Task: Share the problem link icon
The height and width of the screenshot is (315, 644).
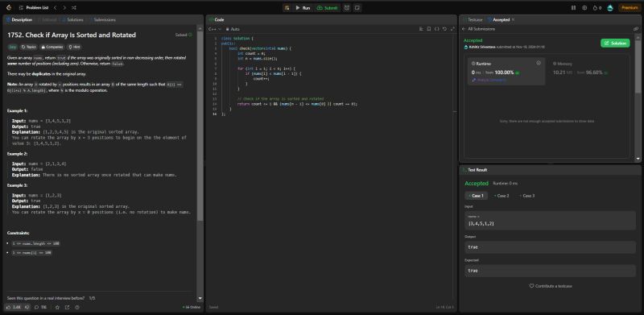Action: click(x=67, y=307)
